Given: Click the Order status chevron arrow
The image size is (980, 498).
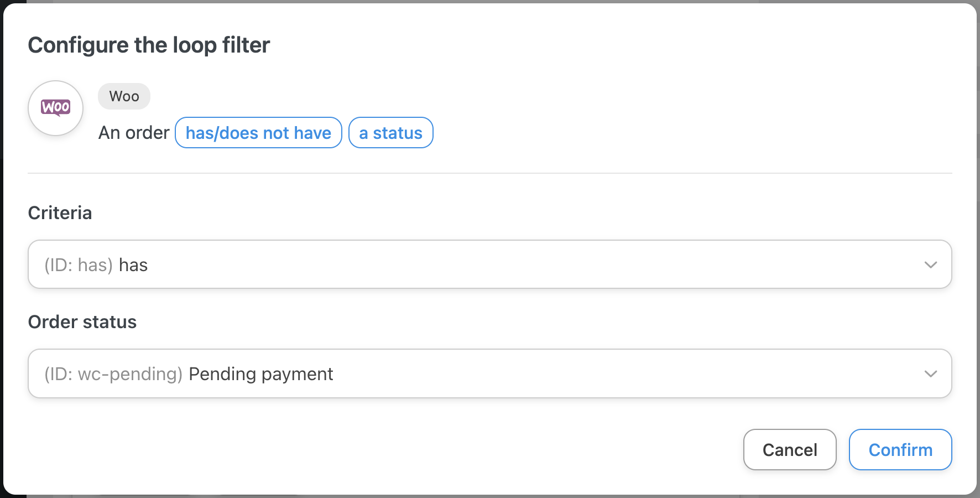Looking at the screenshot, I should pos(930,373).
